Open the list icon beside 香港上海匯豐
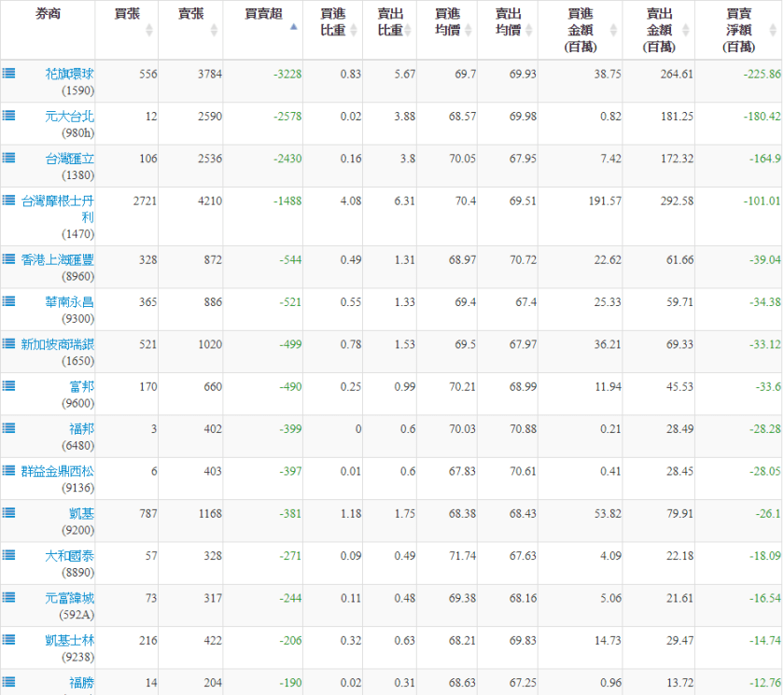Viewport: 784px width, 695px height. [8, 258]
